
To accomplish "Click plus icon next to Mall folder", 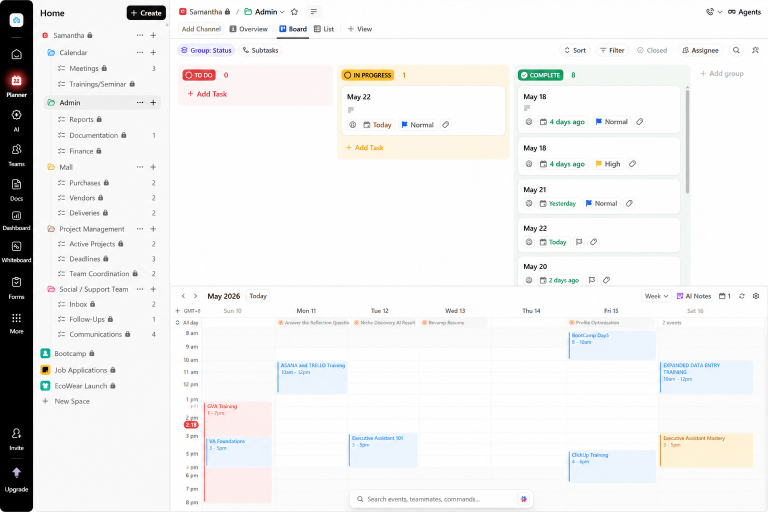I will pyautogui.click(x=153, y=167).
